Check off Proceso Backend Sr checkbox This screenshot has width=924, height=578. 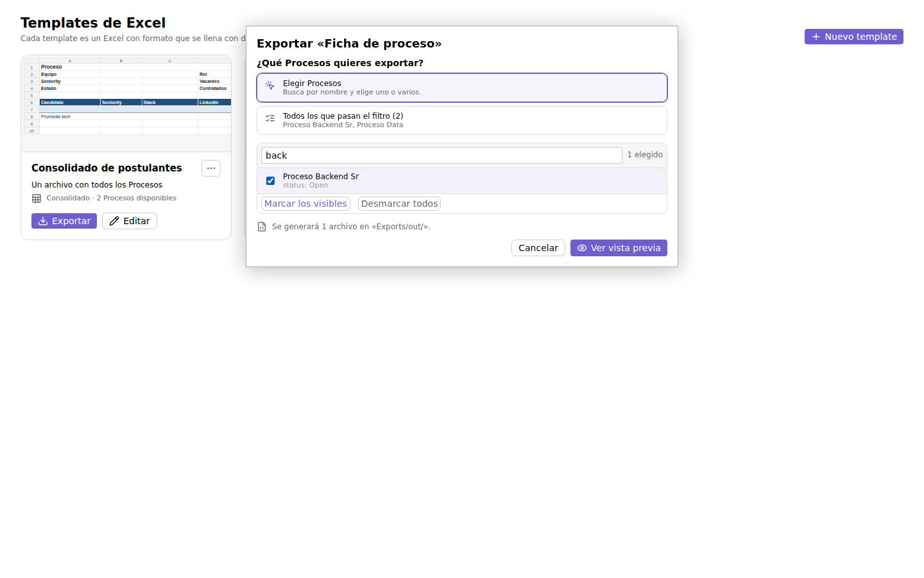click(x=270, y=181)
